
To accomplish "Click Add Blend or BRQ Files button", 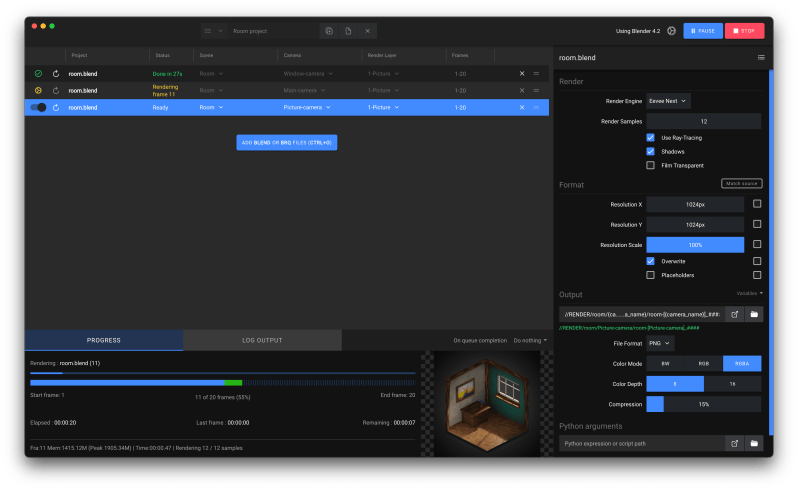I will pos(287,142).
